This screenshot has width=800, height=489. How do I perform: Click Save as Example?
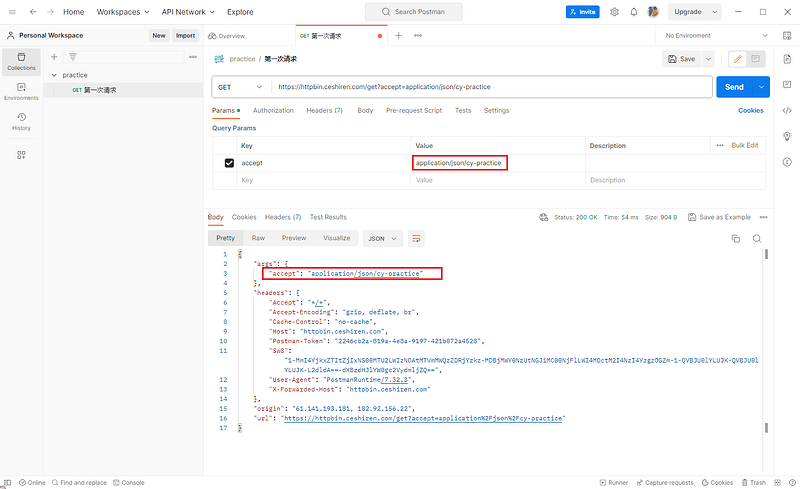click(x=719, y=217)
